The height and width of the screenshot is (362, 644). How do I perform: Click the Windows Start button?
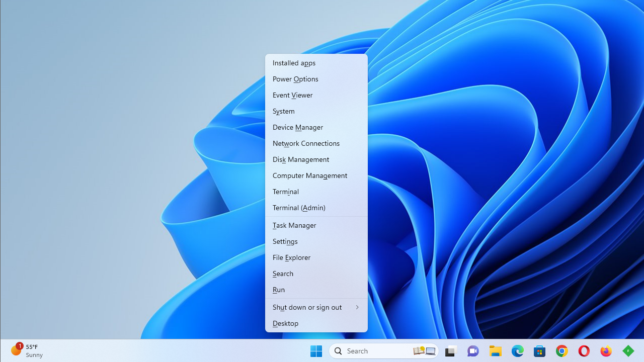[x=316, y=351]
